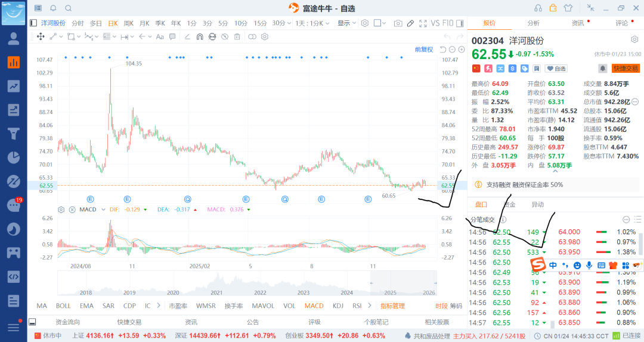Select the move crosshair drawing tool
This screenshot has height=342, width=644.
41,36
